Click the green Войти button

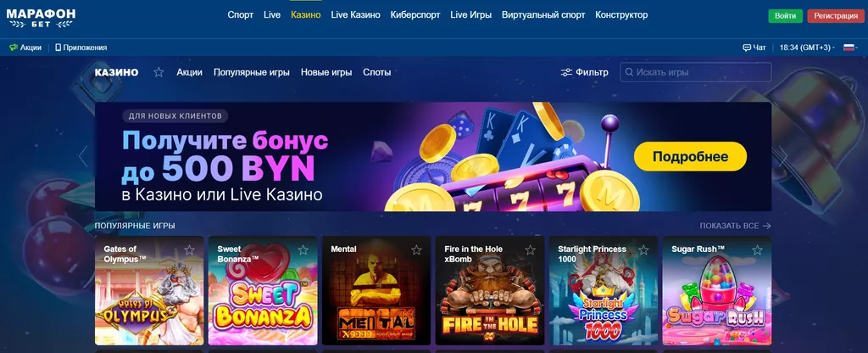point(785,15)
